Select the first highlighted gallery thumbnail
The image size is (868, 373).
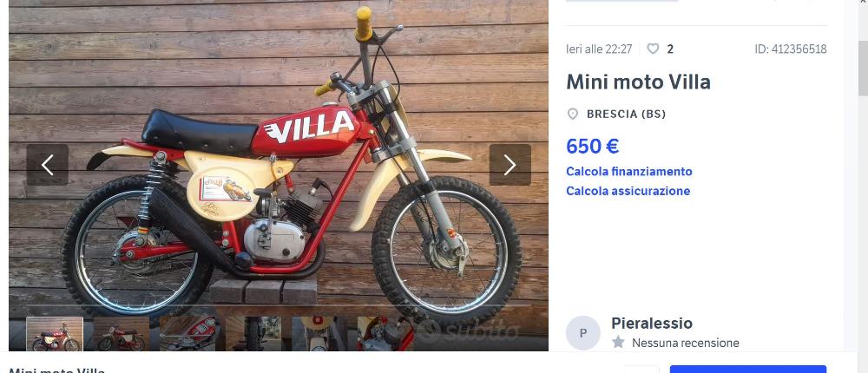pyautogui.click(x=55, y=334)
